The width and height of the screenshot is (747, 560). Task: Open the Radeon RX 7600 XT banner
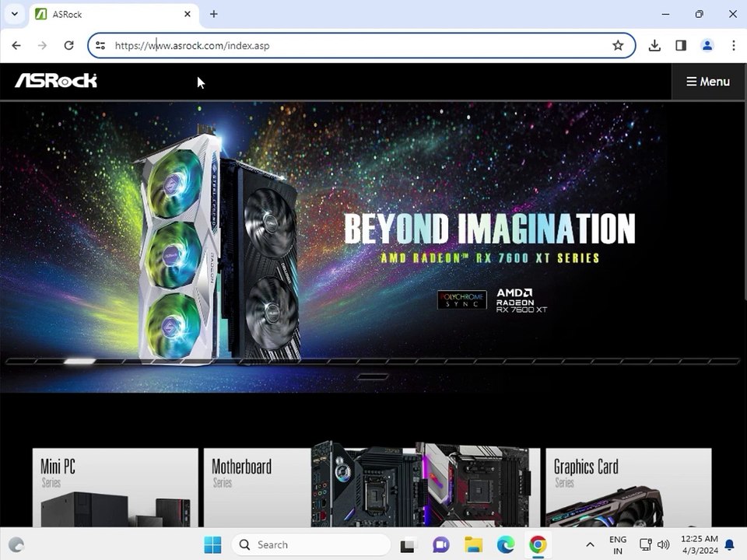(372, 247)
